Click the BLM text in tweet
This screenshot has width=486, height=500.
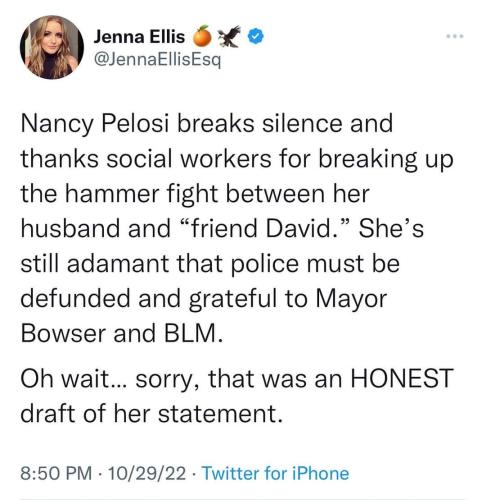193,333
